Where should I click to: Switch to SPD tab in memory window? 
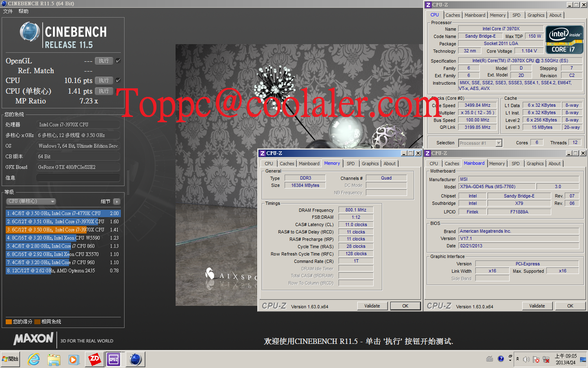point(350,164)
